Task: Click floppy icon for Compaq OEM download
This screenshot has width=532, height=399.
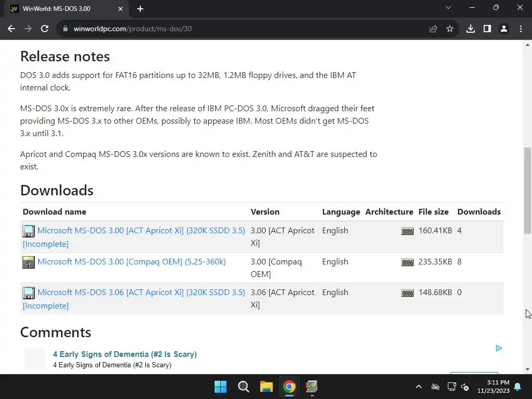Action: pos(29,262)
